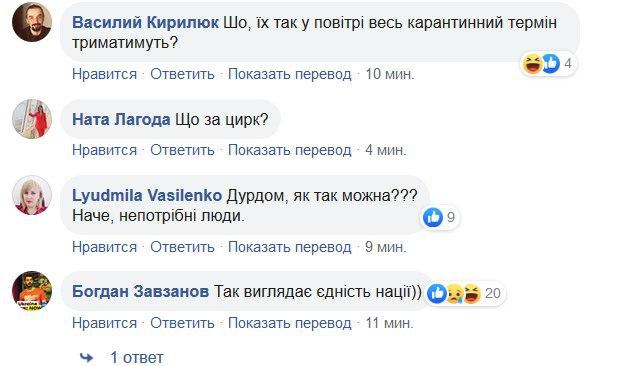Viewport: 617px width, 366px height.
Task: Show translation of Lyudmila Vasilenko's comment
Action: (x=290, y=247)
